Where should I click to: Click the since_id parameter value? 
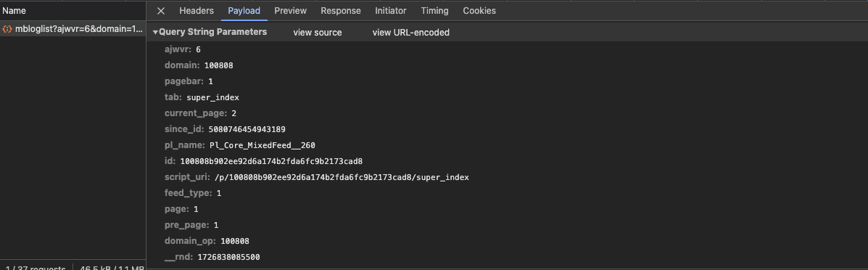point(247,129)
